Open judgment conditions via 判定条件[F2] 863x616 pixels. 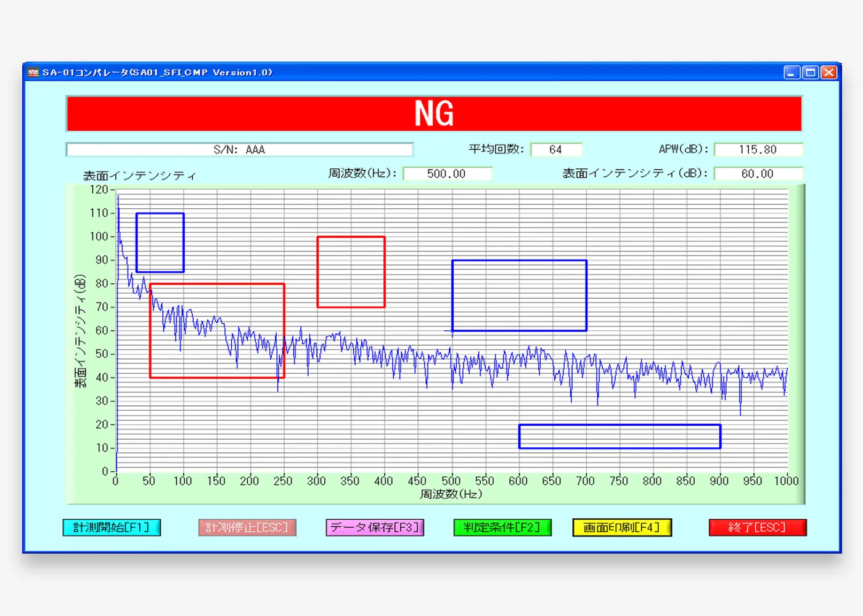point(502,528)
